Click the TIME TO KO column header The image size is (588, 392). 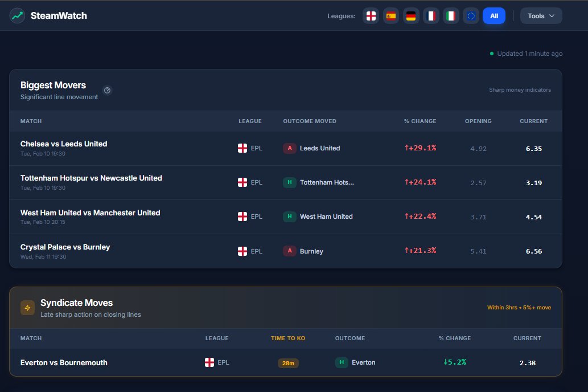(x=288, y=338)
